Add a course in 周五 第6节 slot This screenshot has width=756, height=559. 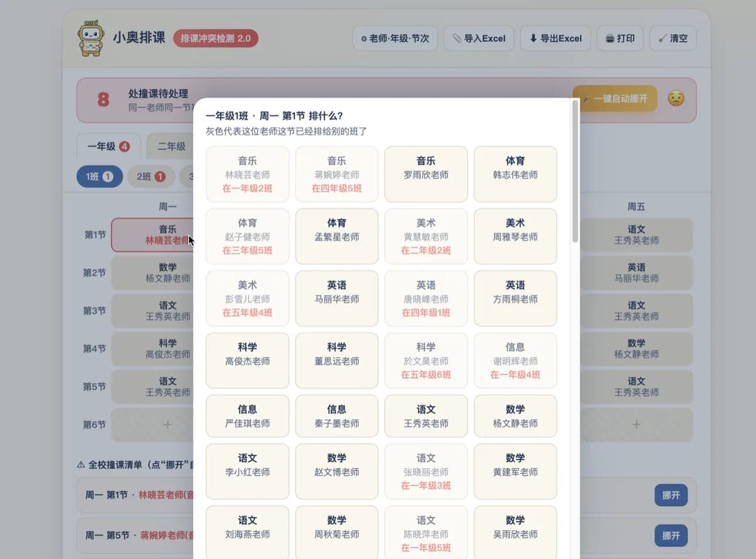point(636,424)
